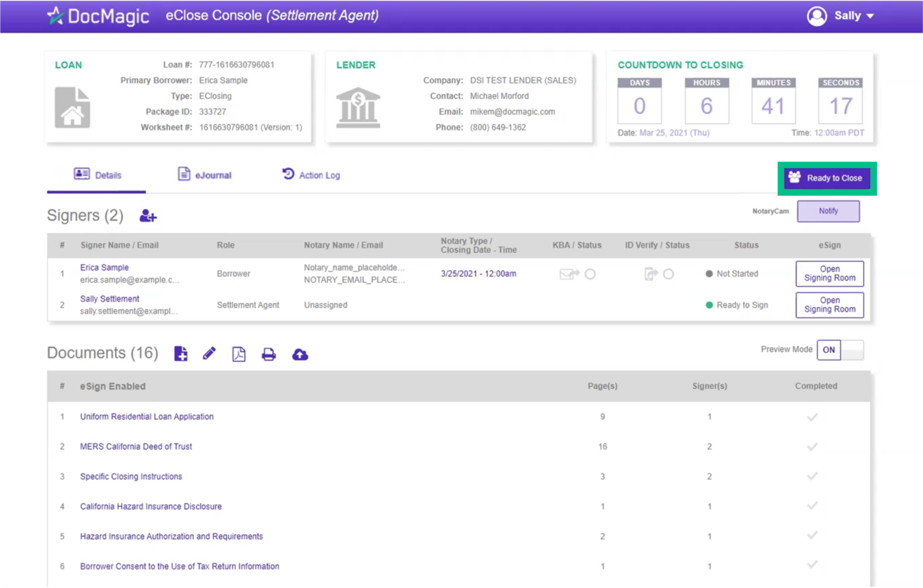Viewport: 923px width, 588px height.
Task: Toggle the Preview Mode ON switch
Action: [x=840, y=350]
